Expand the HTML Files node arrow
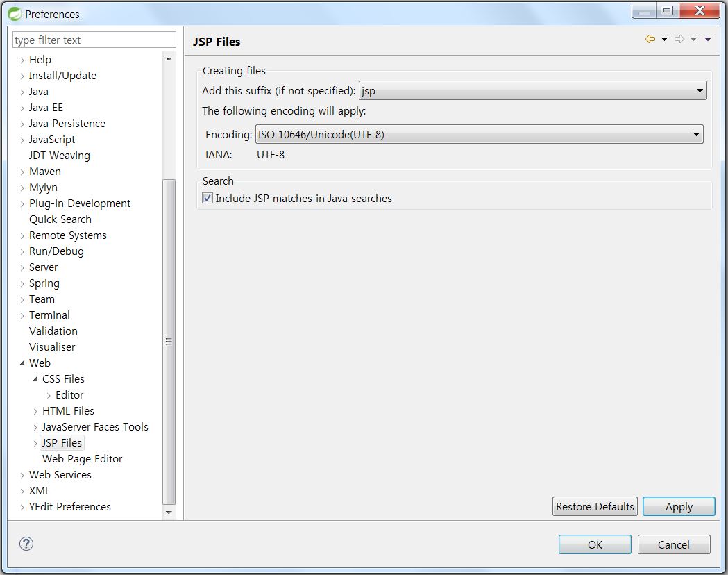 pyautogui.click(x=35, y=412)
